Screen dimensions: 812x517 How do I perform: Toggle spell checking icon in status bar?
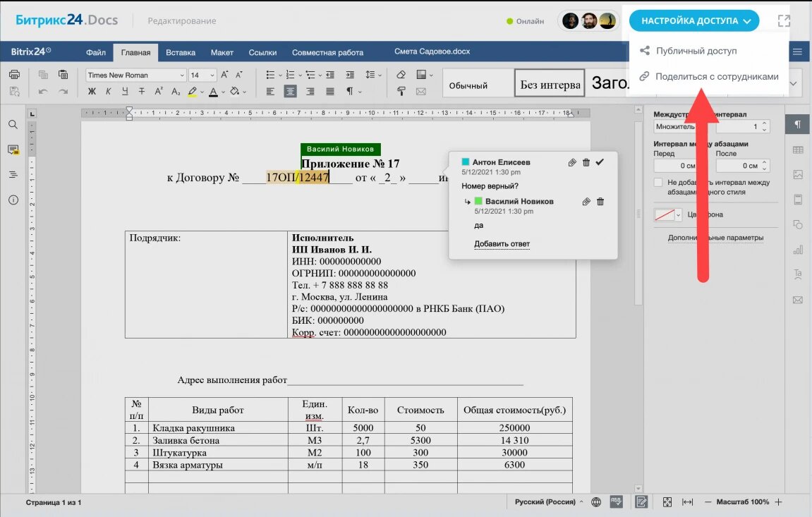tap(616, 501)
